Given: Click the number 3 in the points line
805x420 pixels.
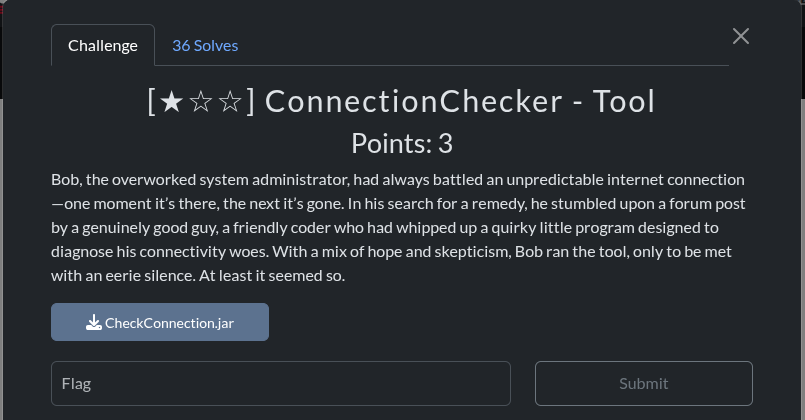Looking at the screenshot, I should (x=446, y=144).
